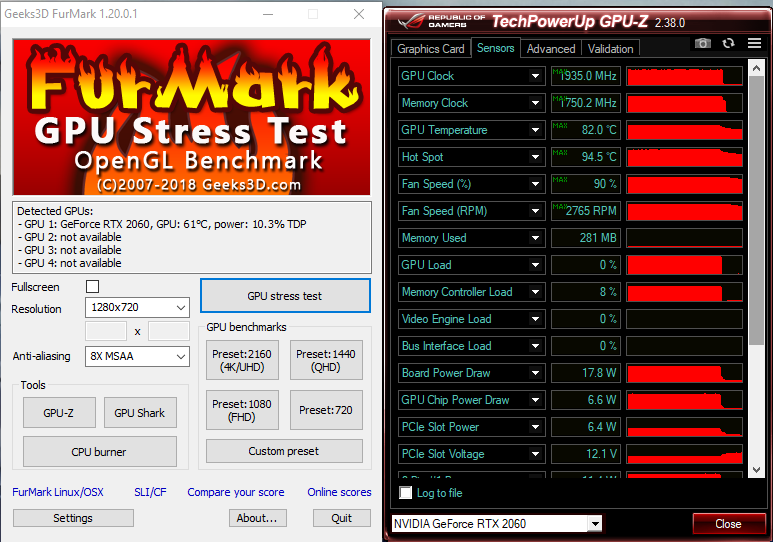Switch to the Graphics Card tab

click(431, 49)
